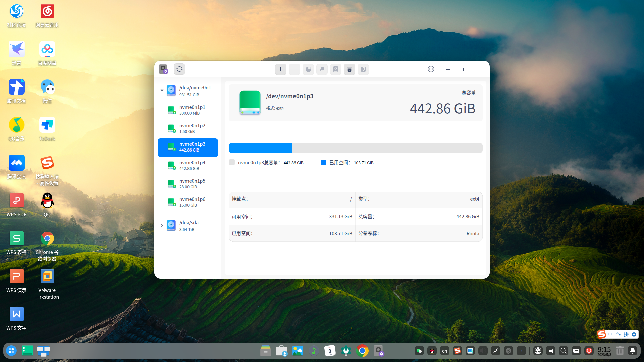Toggle the Chinese input mode in Sogou bar

pos(609,334)
